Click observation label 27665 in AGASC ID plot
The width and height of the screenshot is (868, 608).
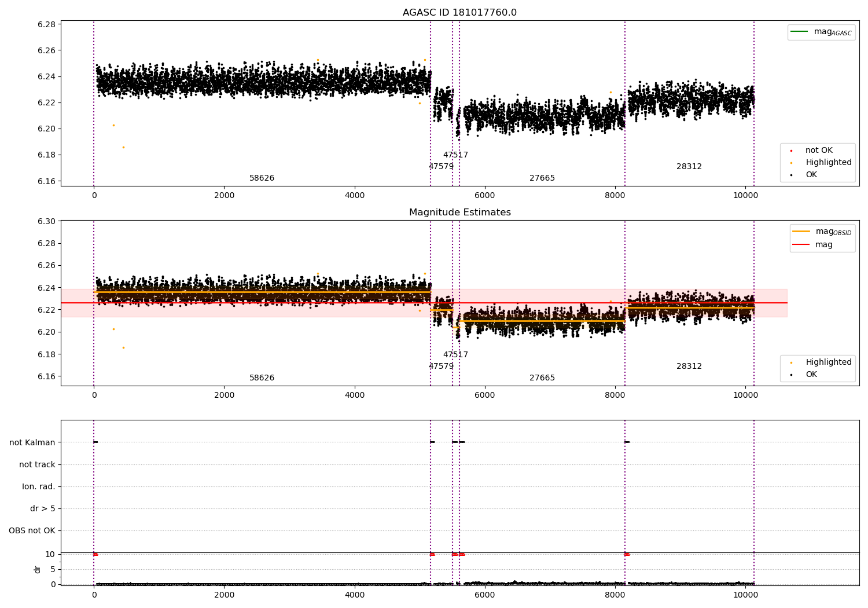coord(542,178)
